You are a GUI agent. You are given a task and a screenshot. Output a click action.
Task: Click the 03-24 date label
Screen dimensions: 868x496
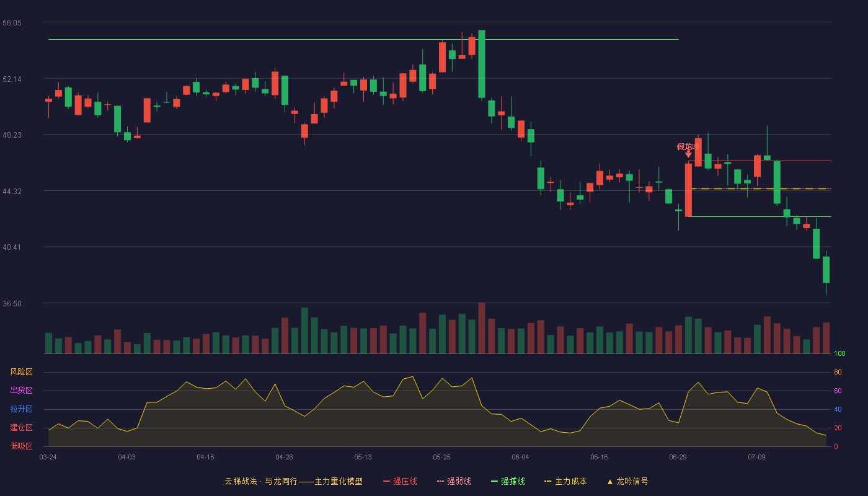click(x=48, y=457)
